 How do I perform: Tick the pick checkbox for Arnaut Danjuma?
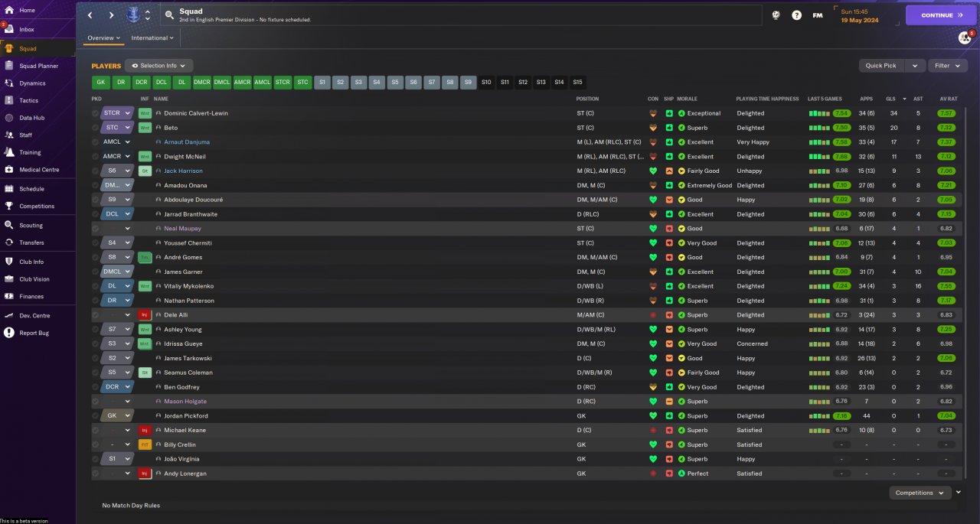pyautogui.click(x=96, y=142)
